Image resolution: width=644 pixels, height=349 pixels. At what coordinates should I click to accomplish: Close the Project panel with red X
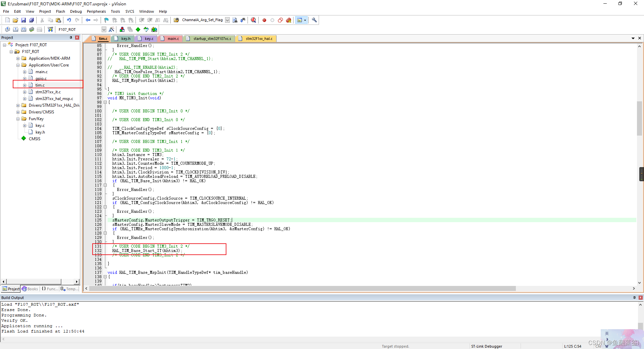77,38
